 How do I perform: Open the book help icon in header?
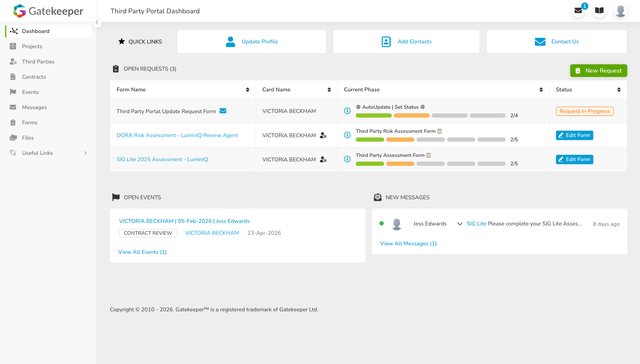point(599,11)
